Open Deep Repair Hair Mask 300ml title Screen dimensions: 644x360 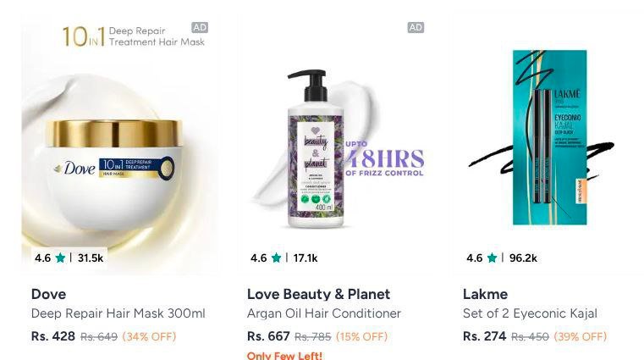coord(118,313)
